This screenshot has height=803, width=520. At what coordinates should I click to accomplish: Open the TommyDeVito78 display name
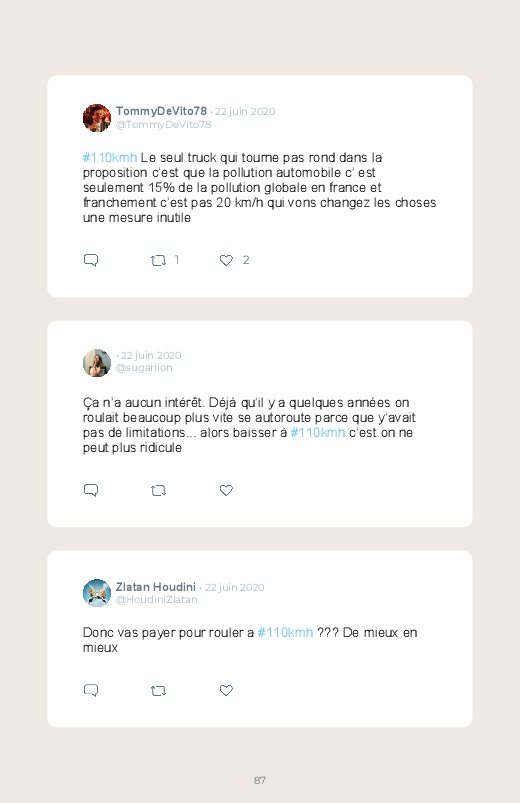pyautogui.click(x=161, y=111)
